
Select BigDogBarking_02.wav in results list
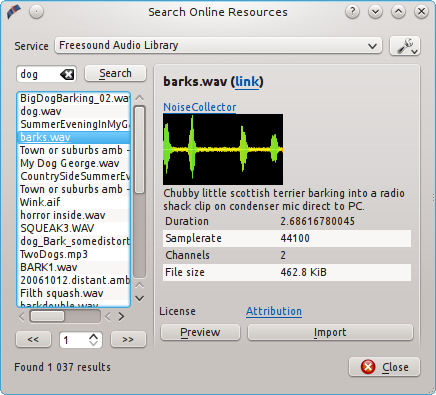coord(74,98)
